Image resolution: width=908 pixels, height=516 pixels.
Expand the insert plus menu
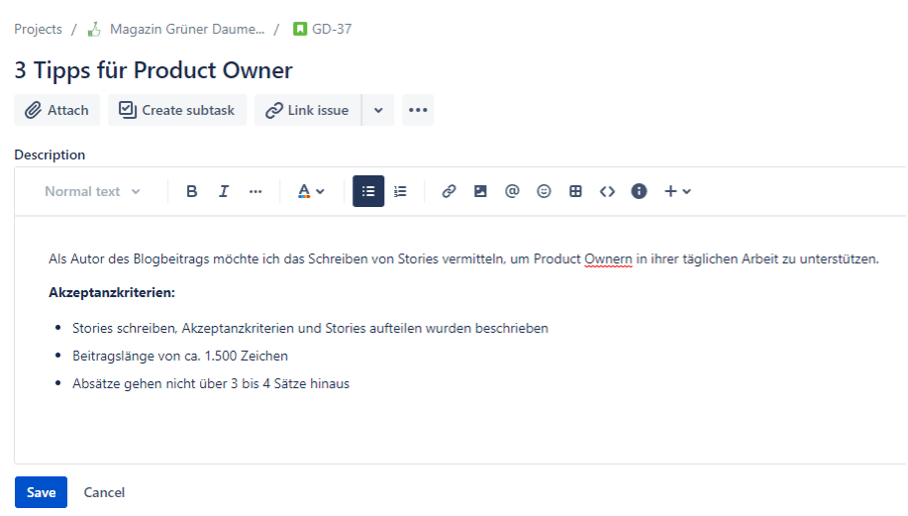point(677,191)
